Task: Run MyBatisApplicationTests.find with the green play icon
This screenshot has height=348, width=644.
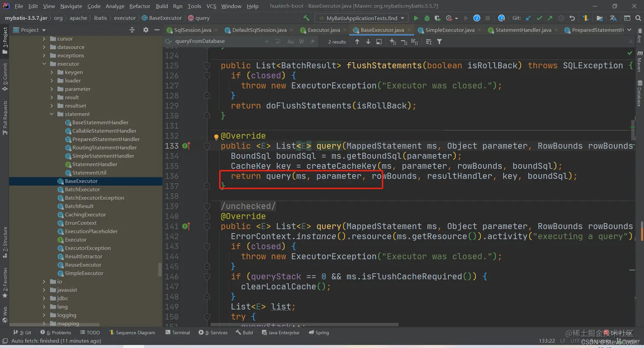Action: click(416, 18)
